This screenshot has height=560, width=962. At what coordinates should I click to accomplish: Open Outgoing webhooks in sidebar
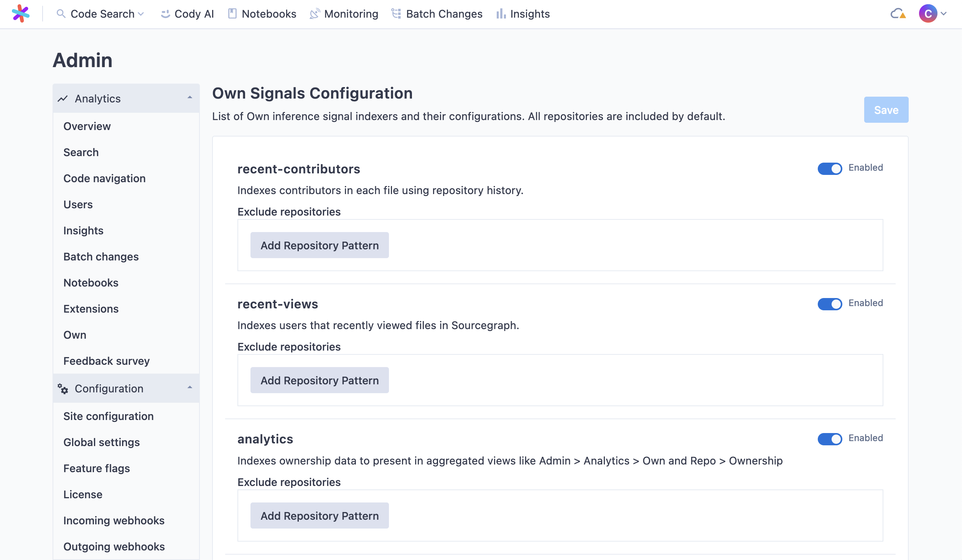[x=126, y=547]
